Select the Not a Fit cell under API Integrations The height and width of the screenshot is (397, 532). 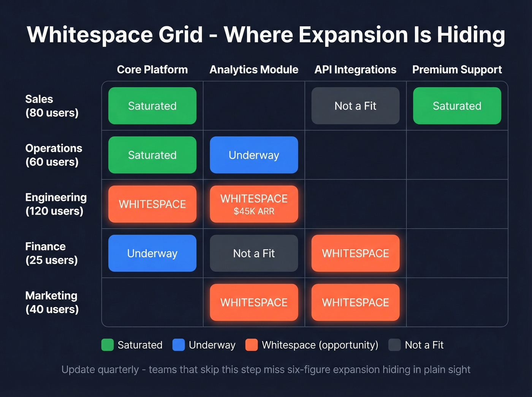(355, 106)
